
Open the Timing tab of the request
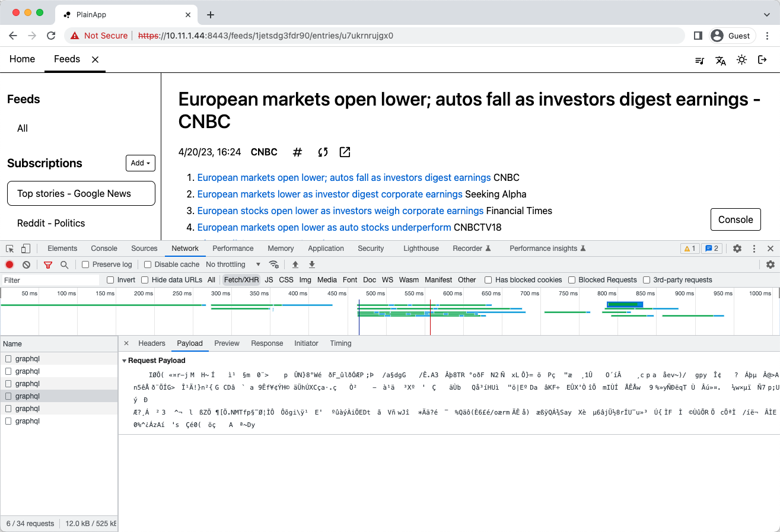[x=340, y=343]
